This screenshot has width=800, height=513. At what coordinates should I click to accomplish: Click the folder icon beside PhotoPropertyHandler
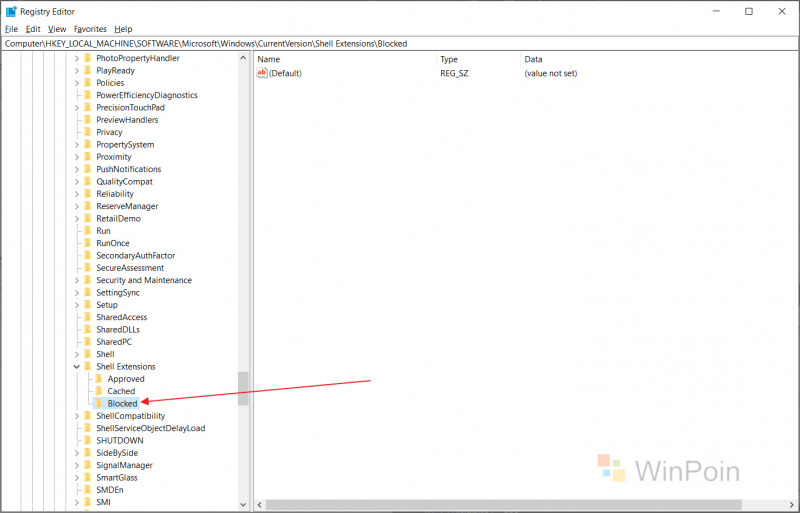coord(87,58)
